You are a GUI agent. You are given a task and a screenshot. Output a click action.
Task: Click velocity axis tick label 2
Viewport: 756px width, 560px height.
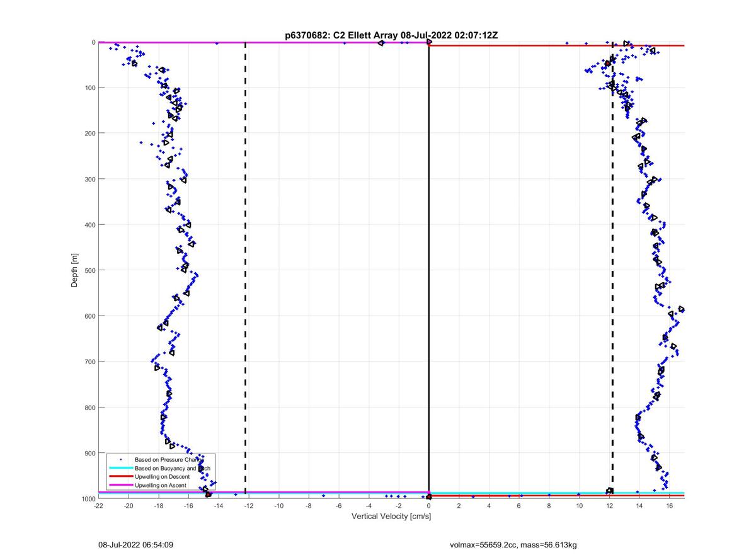459,505
